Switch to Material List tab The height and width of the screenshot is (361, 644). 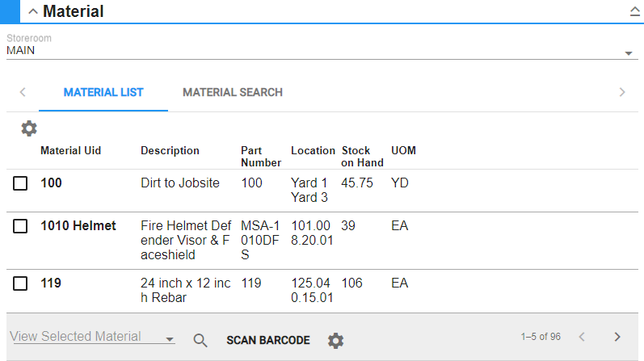click(x=103, y=92)
